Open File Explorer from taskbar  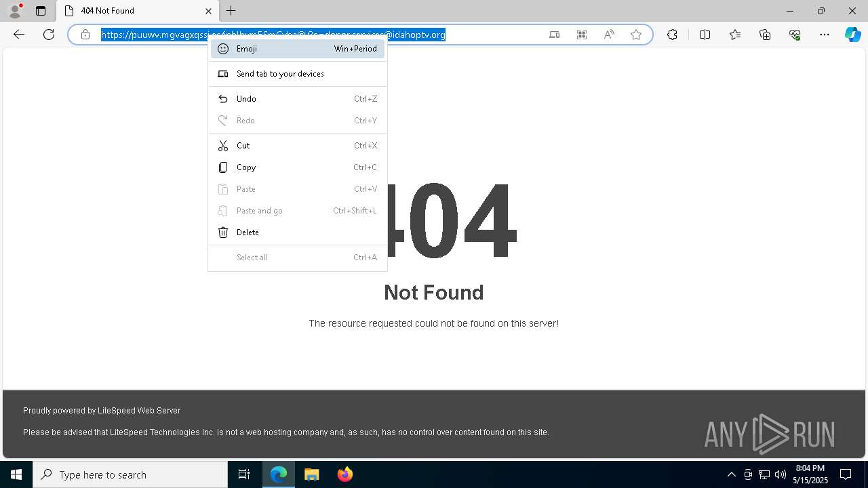point(312,474)
